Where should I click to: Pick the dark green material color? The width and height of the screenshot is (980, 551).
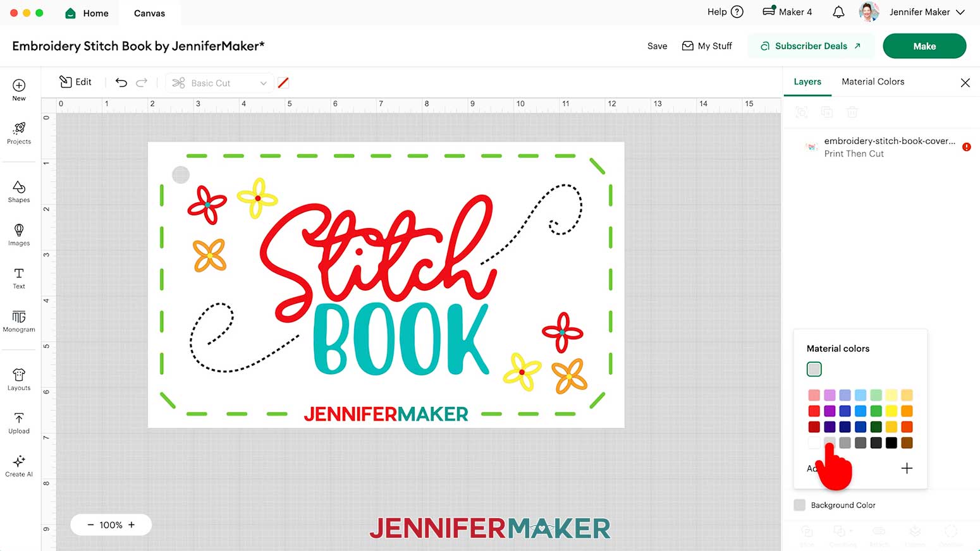click(x=876, y=427)
